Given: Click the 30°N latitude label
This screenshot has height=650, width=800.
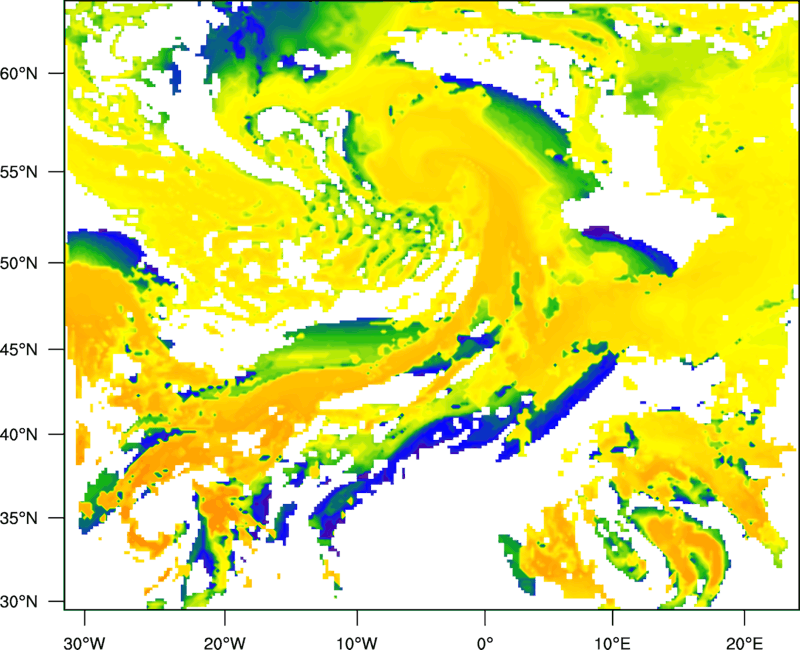Looking at the screenshot, I should [x=19, y=602].
